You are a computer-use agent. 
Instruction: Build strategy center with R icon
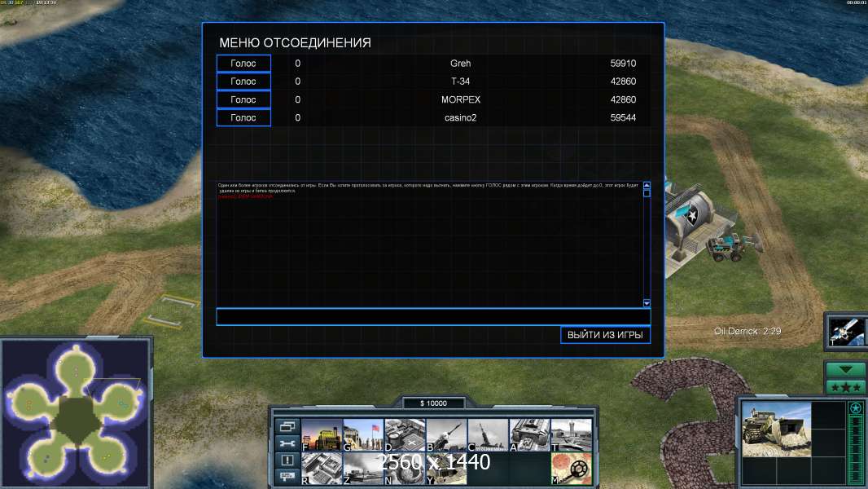point(322,469)
